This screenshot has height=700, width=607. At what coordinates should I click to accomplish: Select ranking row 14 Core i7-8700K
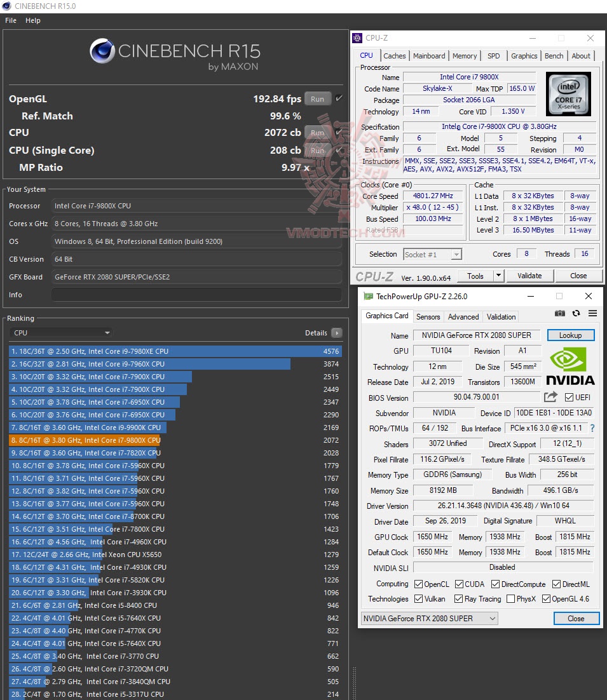pyautogui.click(x=175, y=516)
